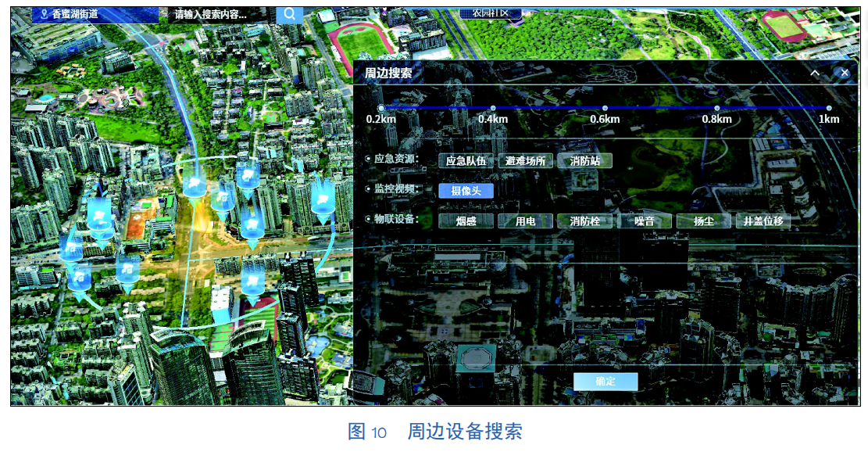Toggle the 应急队伍 filter
868x452 pixels.
(x=466, y=161)
